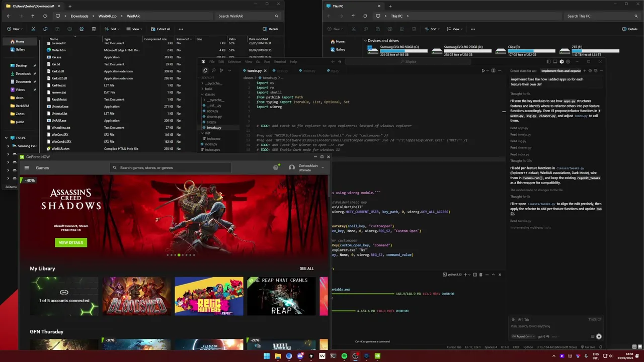The image size is (644, 362).
Task: Select This PC tab in second Explorer window
Action: (354, 6)
